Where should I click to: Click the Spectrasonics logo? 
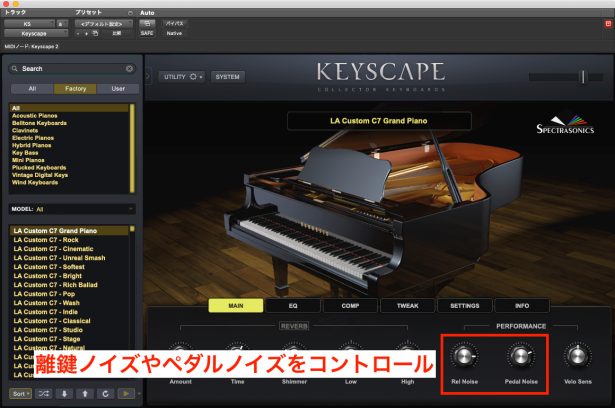click(565, 125)
